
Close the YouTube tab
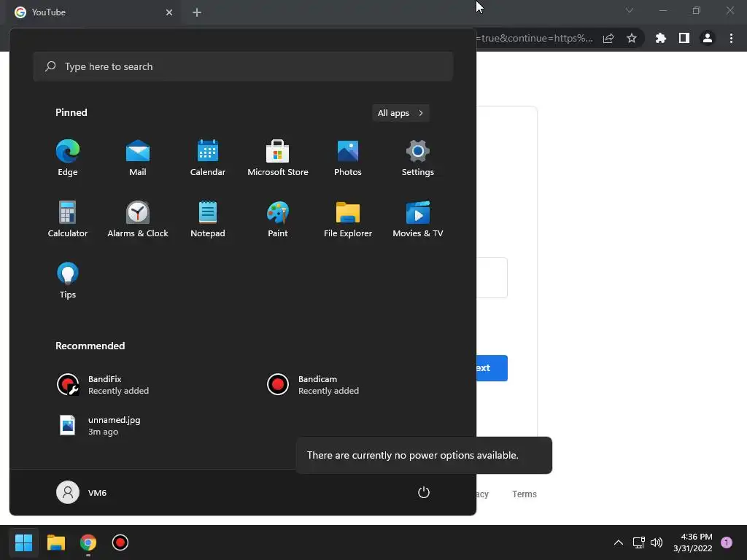pos(169,12)
